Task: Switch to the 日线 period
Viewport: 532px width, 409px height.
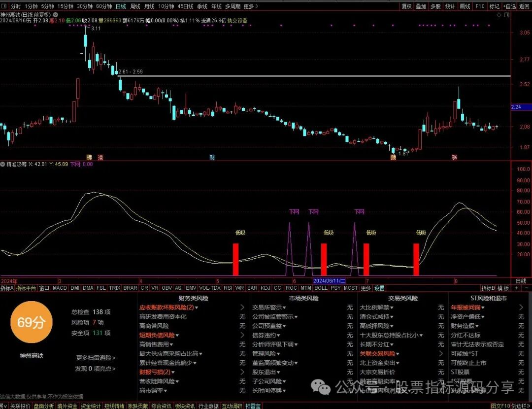Action: (x=121, y=6)
